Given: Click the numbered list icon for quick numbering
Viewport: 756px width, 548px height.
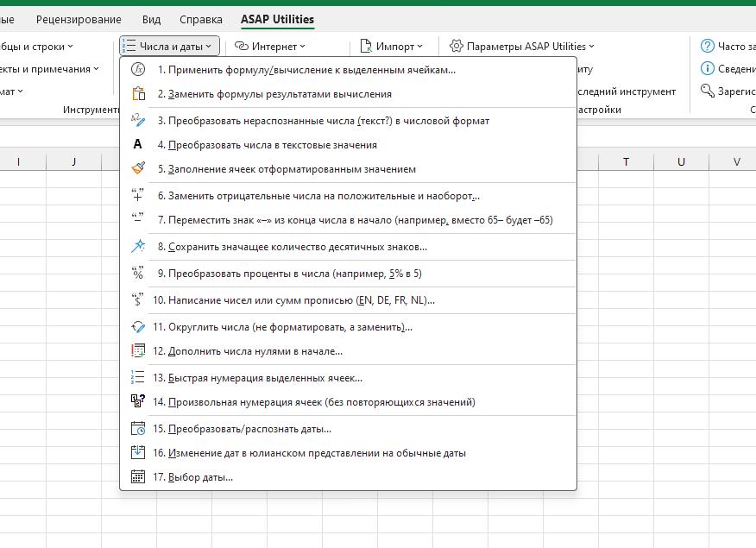Looking at the screenshot, I should click(x=137, y=378).
